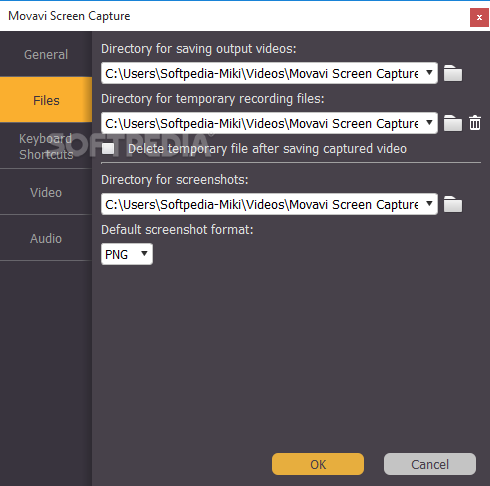Screen dimensions: 490x486
Task: Click label 'Directory for temporary recording files:'
Action: (213, 99)
